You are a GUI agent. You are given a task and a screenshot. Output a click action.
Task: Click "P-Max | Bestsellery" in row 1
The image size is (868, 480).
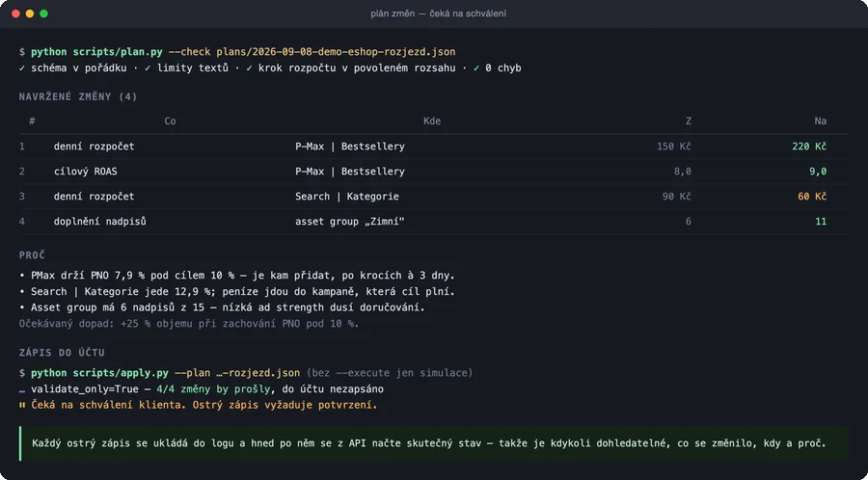350,147
